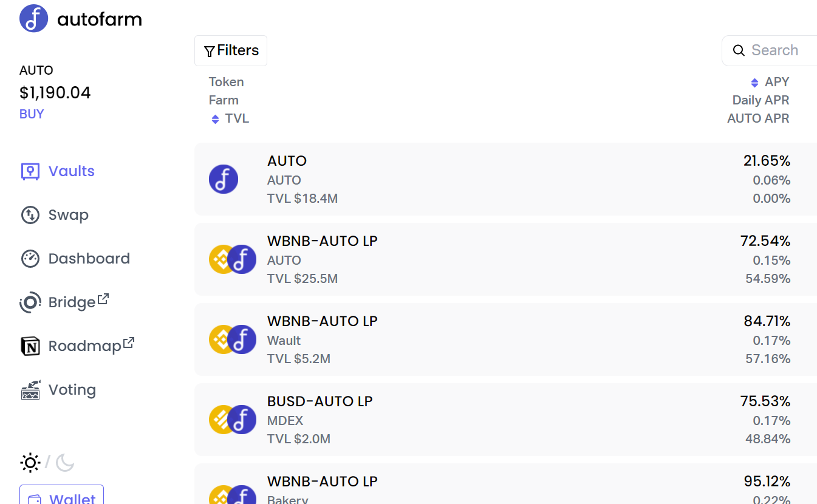Switch to light mode sun icon
Screen dimensions: 817x504
(x=30, y=463)
